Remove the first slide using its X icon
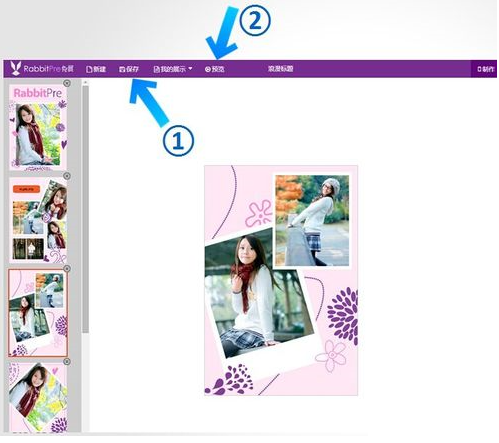The height and width of the screenshot is (443, 499). pyautogui.click(x=67, y=83)
